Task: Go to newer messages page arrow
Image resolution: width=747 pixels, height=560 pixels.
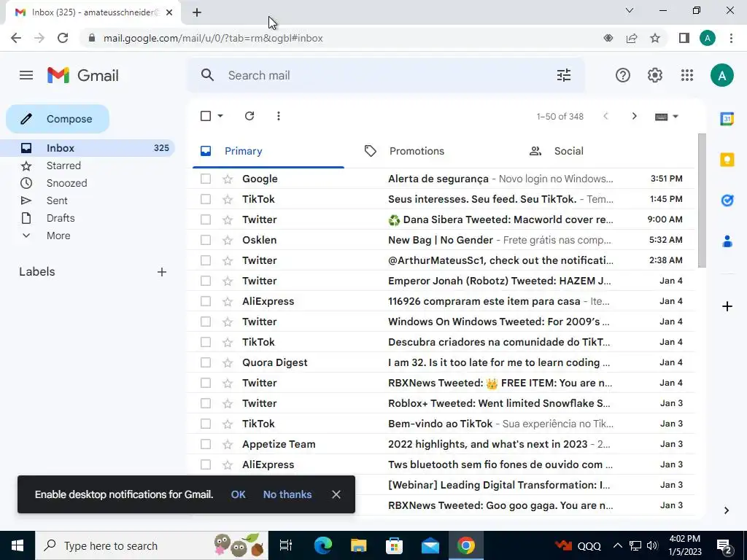Action: click(x=605, y=116)
